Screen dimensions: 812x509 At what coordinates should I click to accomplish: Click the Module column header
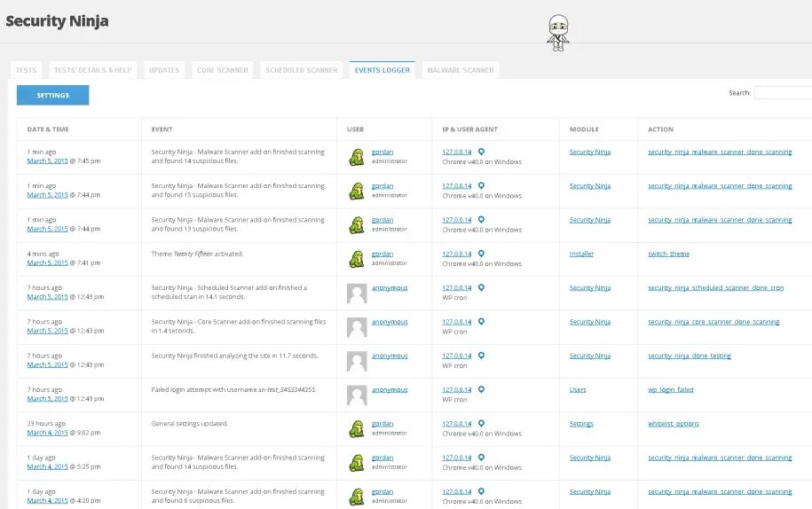pyautogui.click(x=584, y=129)
